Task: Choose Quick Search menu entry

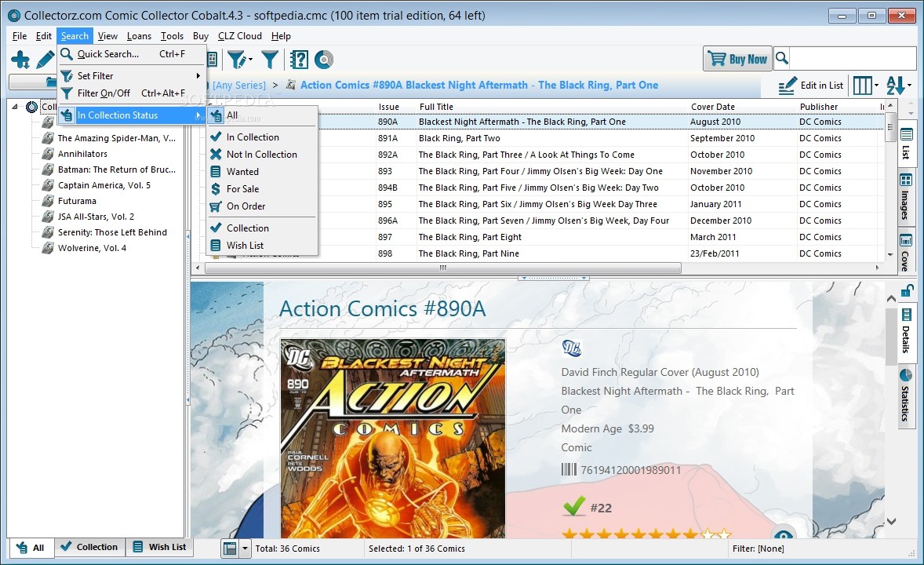Action: point(133,54)
